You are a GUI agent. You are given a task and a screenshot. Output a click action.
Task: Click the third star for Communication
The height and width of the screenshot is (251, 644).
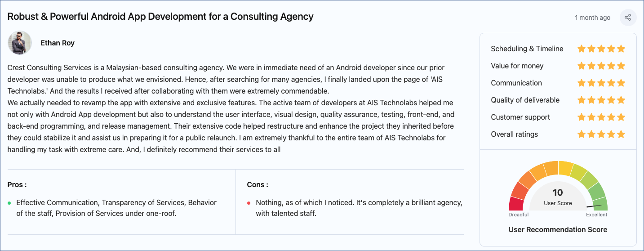pyautogui.click(x=601, y=83)
